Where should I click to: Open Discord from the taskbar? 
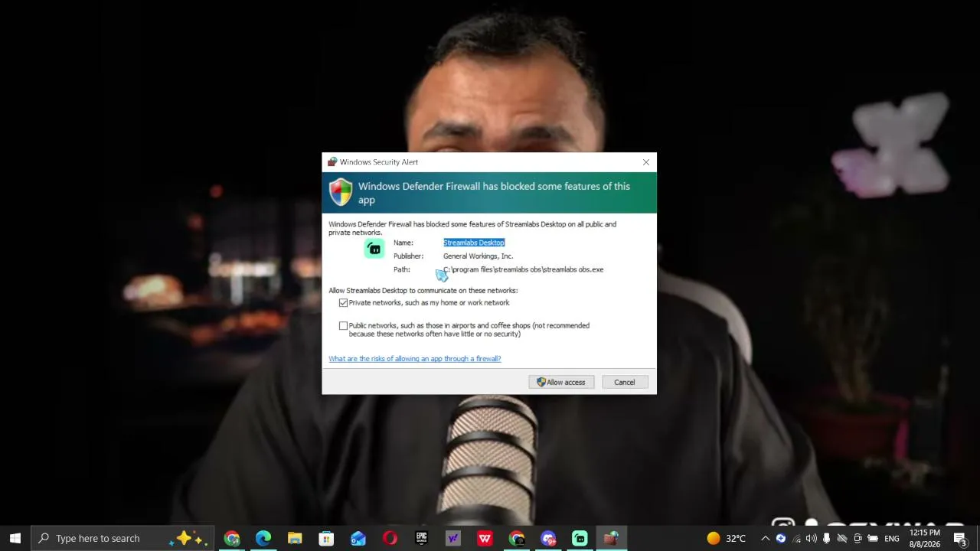(548, 538)
